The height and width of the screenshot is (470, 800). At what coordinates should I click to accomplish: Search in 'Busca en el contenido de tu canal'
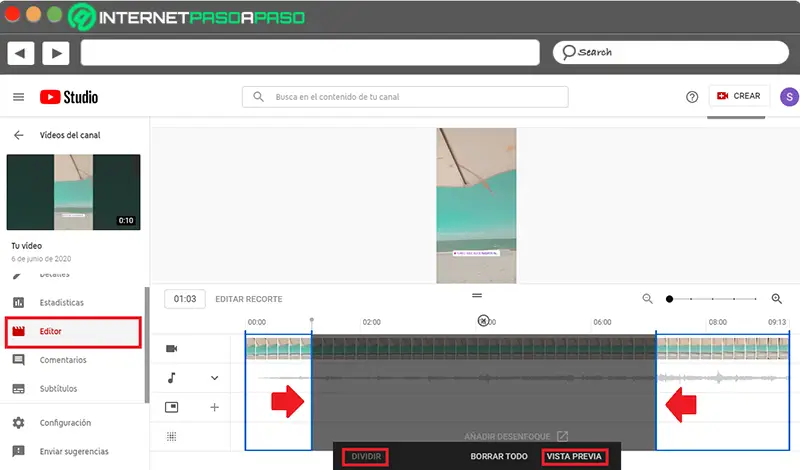click(405, 97)
